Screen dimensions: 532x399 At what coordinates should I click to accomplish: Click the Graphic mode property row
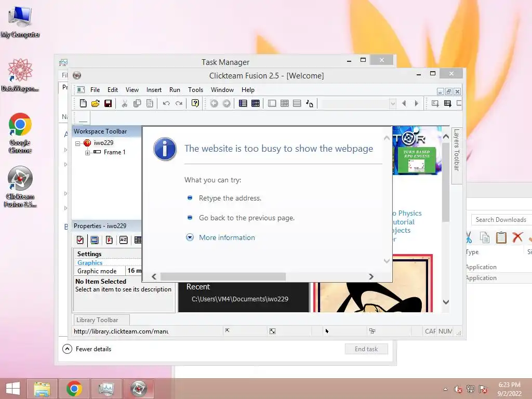click(x=107, y=271)
